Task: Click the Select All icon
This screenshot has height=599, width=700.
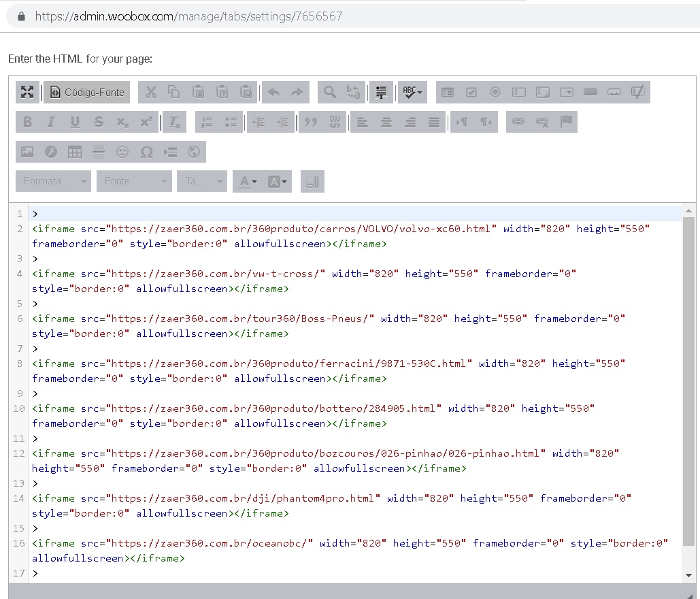Action: [x=381, y=93]
